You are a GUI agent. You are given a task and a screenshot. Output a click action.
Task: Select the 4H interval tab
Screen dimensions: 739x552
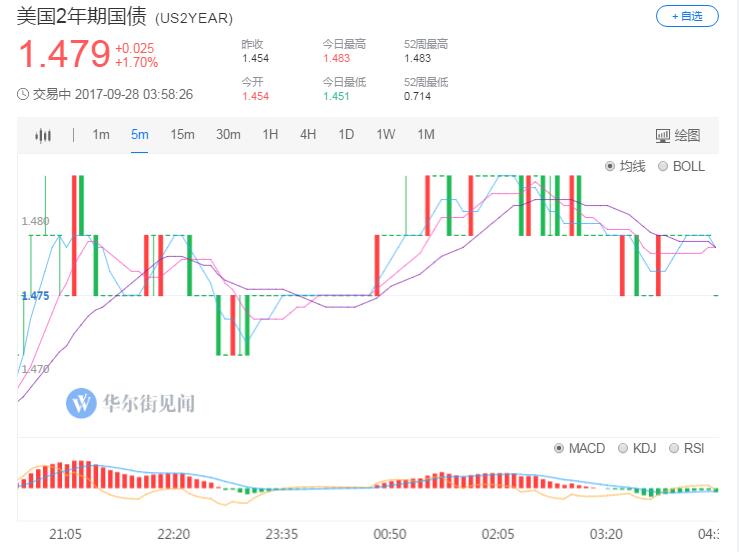[x=308, y=135]
